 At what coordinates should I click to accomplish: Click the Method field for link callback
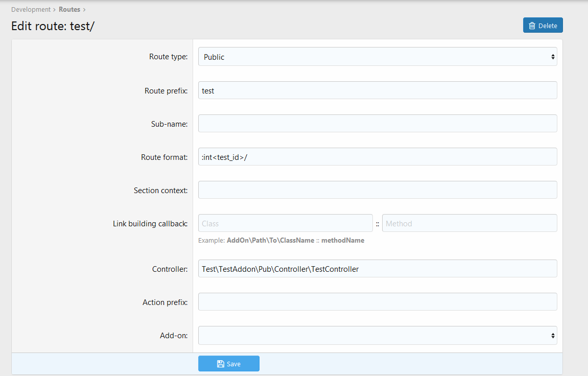click(469, 223)
